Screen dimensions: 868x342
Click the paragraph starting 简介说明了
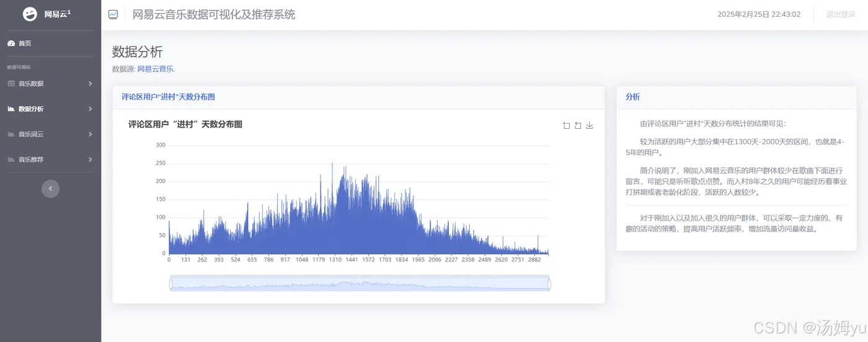click(737, 181)
